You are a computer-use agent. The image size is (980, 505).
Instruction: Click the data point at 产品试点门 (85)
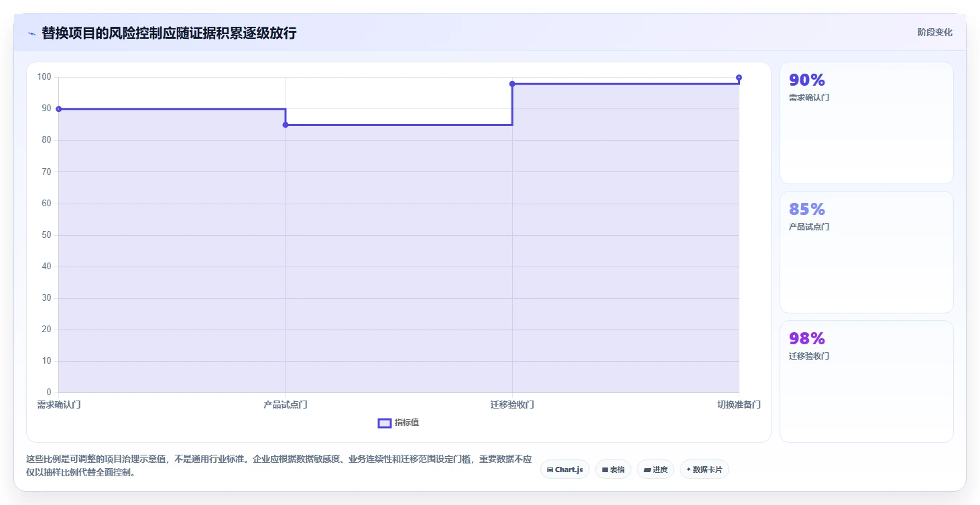pyautogui.click(x=286, y=125)
